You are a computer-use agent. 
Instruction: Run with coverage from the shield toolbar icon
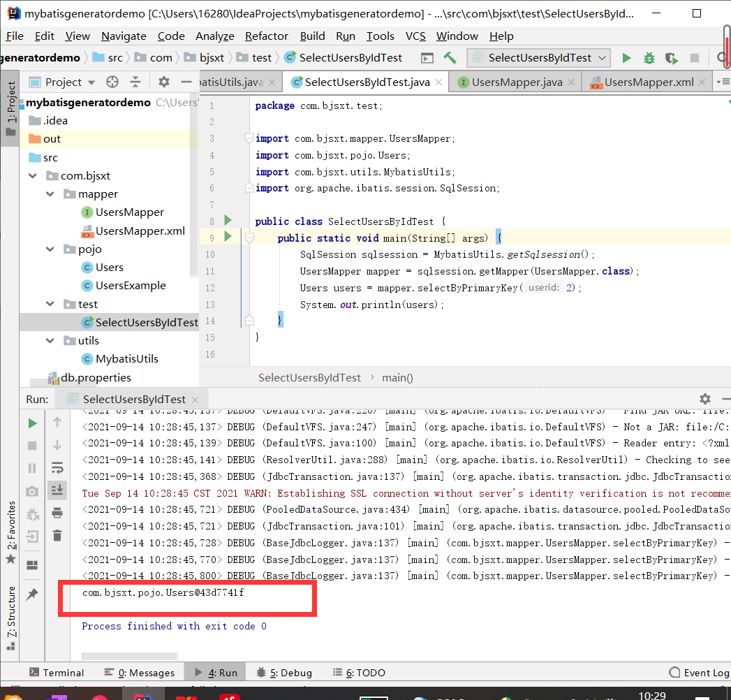672,58
